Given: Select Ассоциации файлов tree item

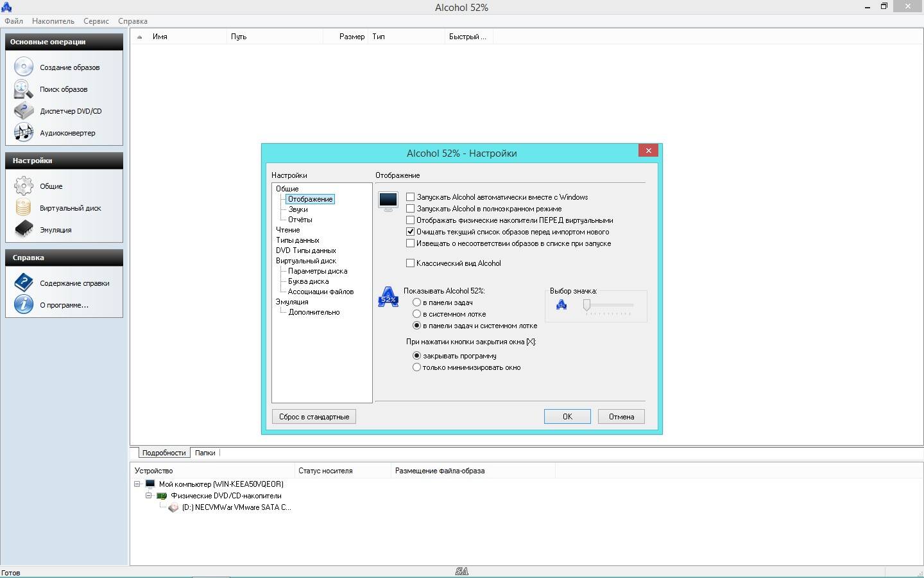Looking at the screenshot, I should click(321, 291).
